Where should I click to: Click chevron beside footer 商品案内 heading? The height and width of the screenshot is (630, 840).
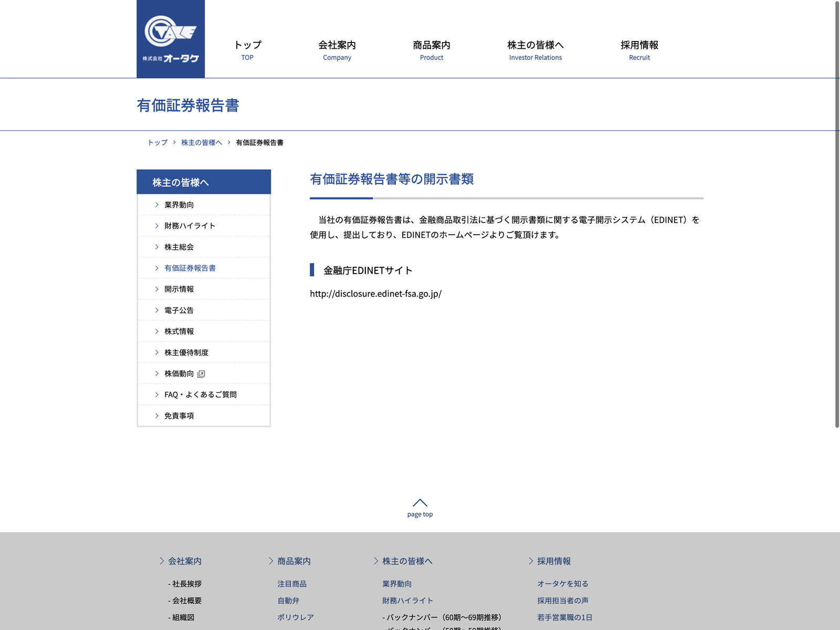pos(271,561)
